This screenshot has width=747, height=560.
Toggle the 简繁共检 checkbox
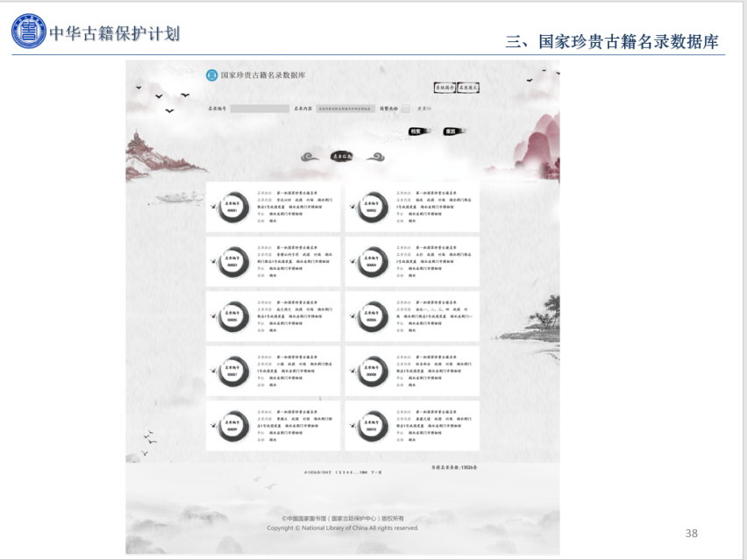coord(405,109)
